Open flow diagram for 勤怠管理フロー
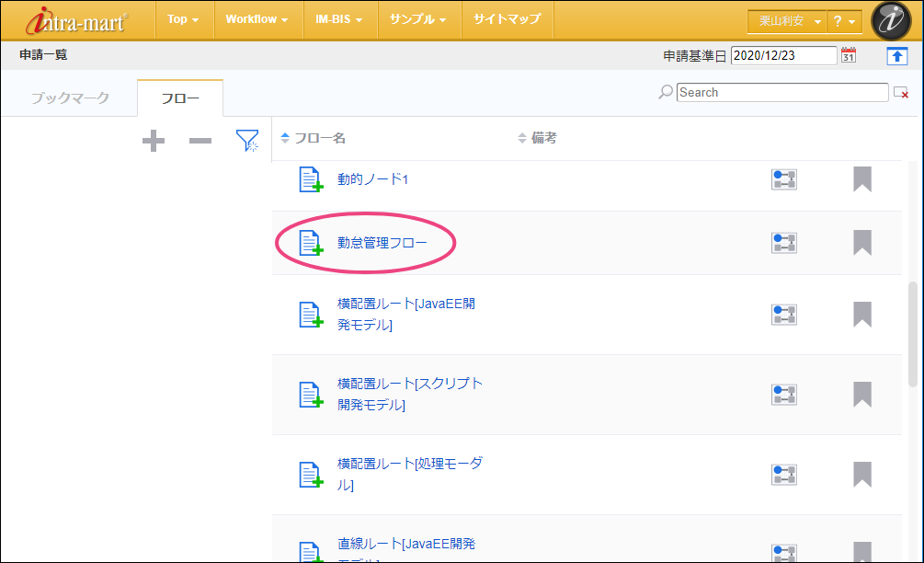Screen dimensions: 924x563 tap(783, 243)
